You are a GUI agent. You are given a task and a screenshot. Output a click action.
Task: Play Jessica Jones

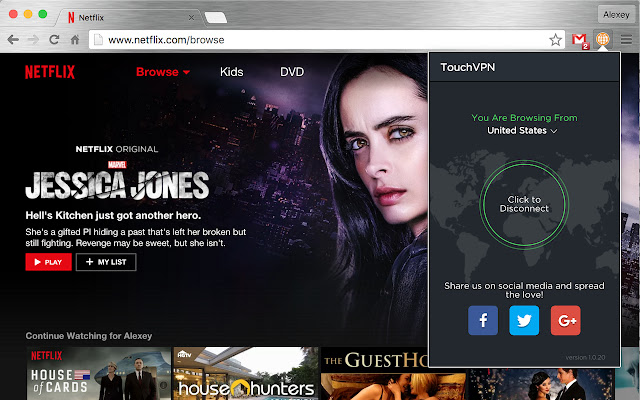tap(48, 262)
